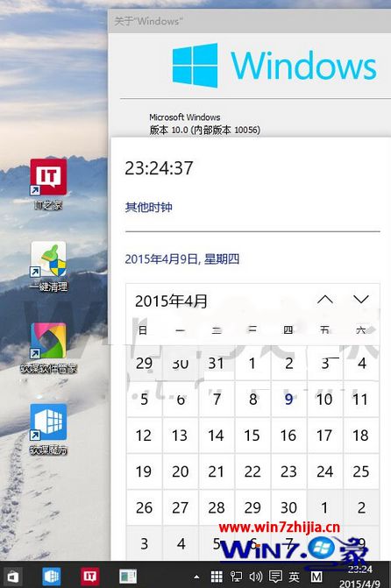Open the volume speaker tray icon
Viewport: 391px width, 588px height.
pos(255,577)
